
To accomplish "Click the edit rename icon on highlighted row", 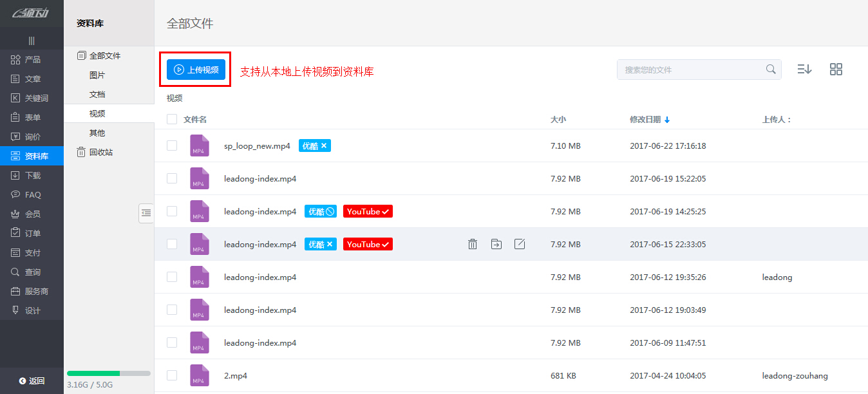I will pyautogui.click(x=520, y=244).
